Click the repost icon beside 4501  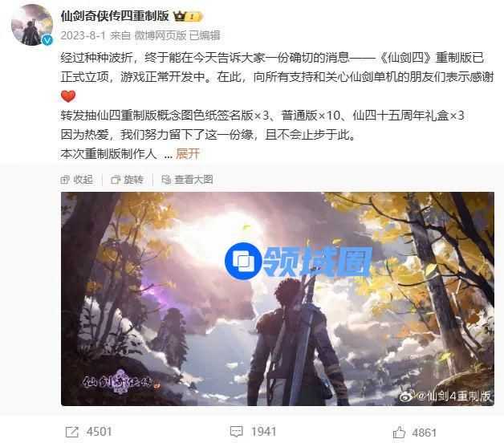[71, 432]
